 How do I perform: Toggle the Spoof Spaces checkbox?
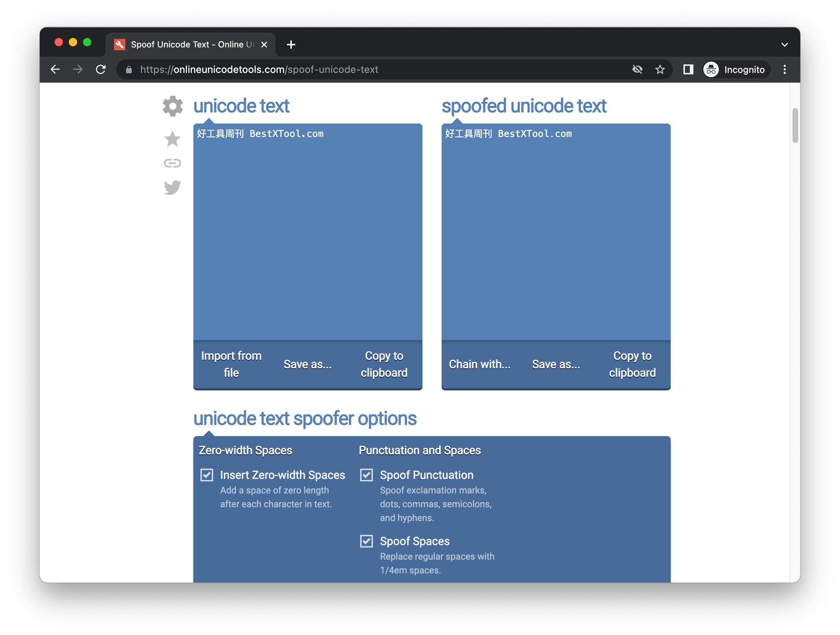click(x=367, y=541)
